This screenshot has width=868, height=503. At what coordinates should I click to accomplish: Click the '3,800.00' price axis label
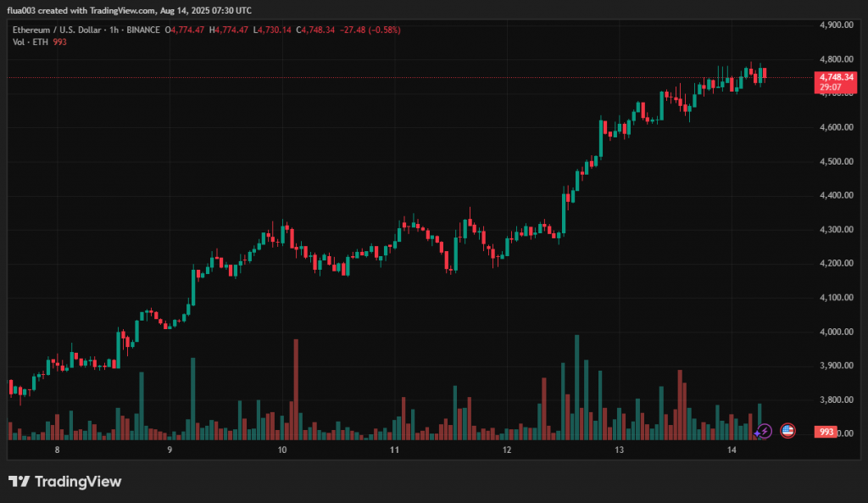pos(837,400)
